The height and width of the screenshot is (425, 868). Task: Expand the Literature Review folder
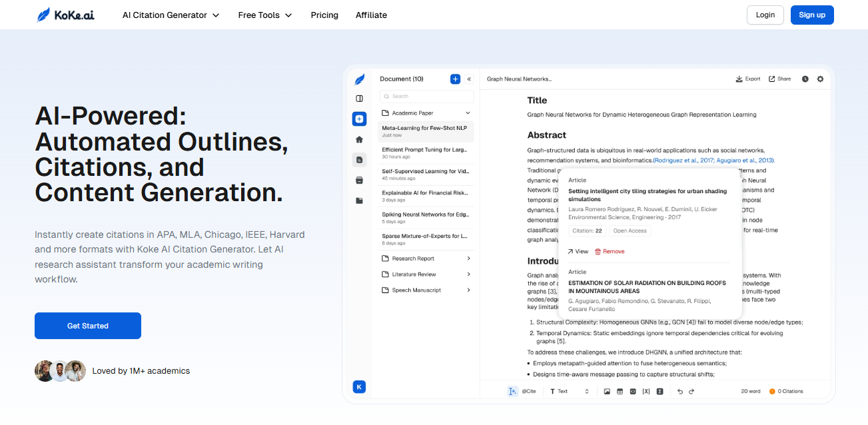426,274
